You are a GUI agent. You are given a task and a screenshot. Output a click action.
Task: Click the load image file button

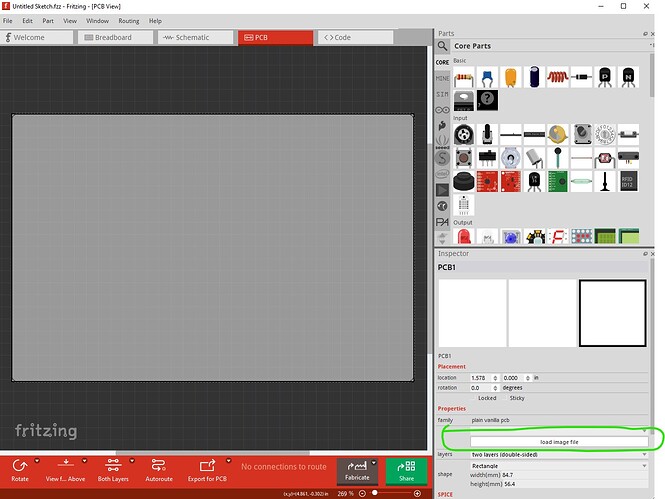[x=559, y=442]
